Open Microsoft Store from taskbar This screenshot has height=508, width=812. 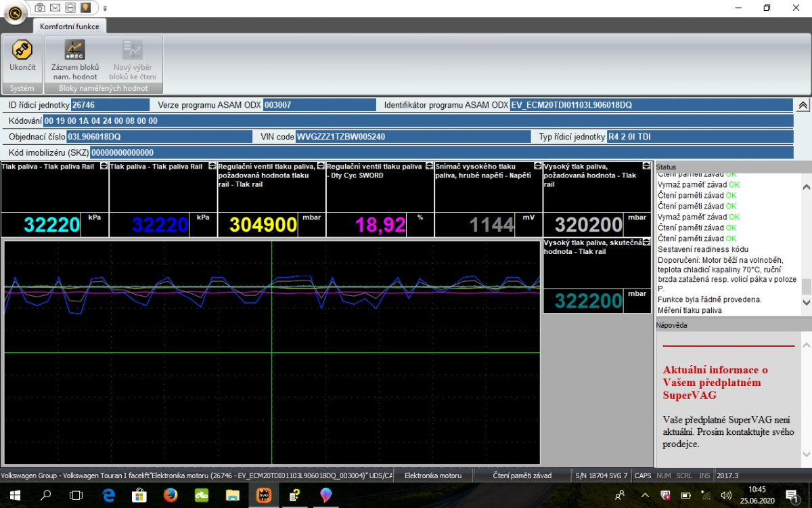(139, 495)
